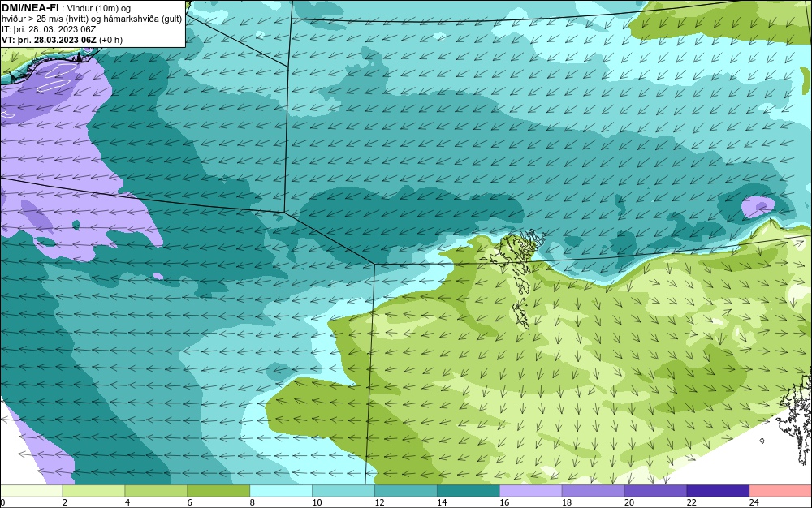Click the 'VT: þri. 28.03.2023 06Z' valid time
Screen dimensions: 812x508
click(49, 40)
